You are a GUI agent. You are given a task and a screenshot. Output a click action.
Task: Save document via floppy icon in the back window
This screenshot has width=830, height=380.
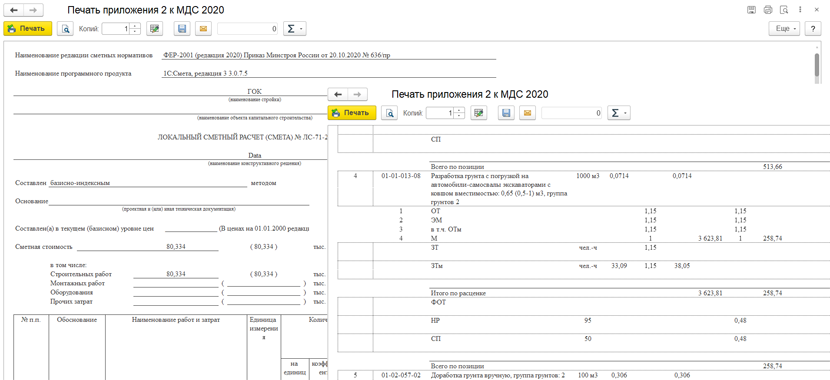(182, 29)
